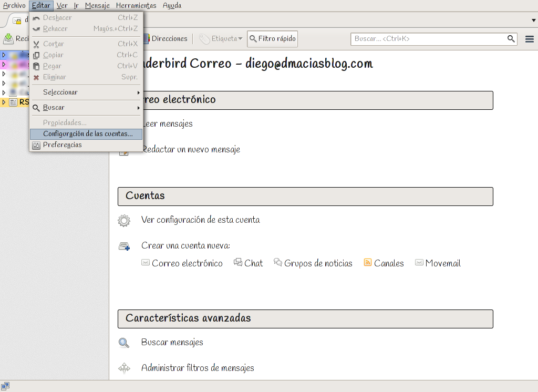Image resolution: width=538 pixels, height=392 pixels.
Task: Click the mail folder tab icon
Action: coord(17,21)
